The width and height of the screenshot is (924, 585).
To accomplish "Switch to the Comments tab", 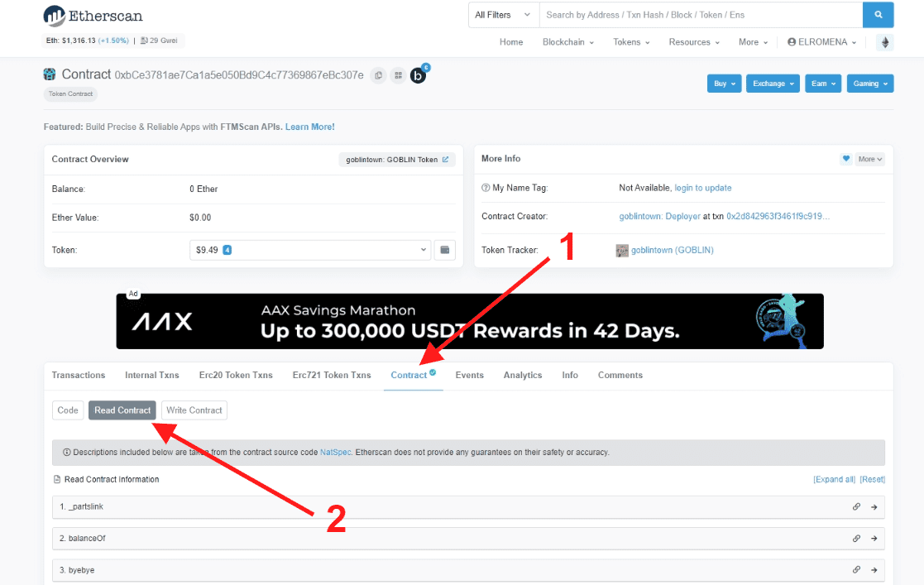I will pos(620,375).
